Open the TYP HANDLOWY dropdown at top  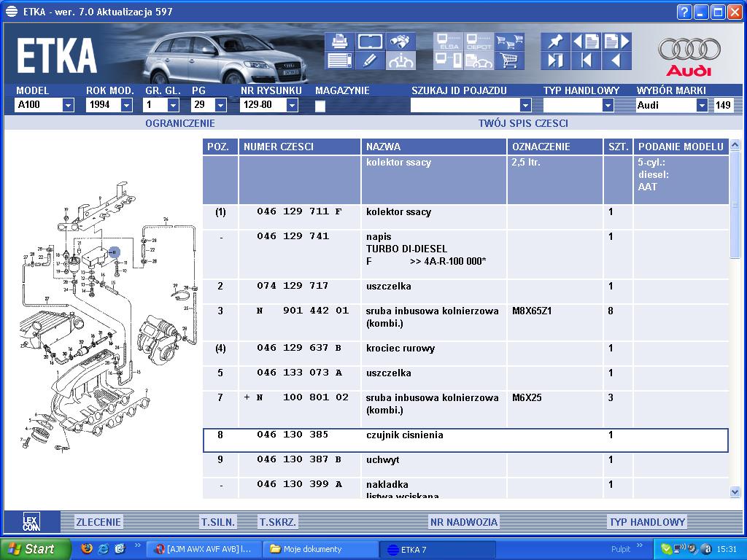608,105
